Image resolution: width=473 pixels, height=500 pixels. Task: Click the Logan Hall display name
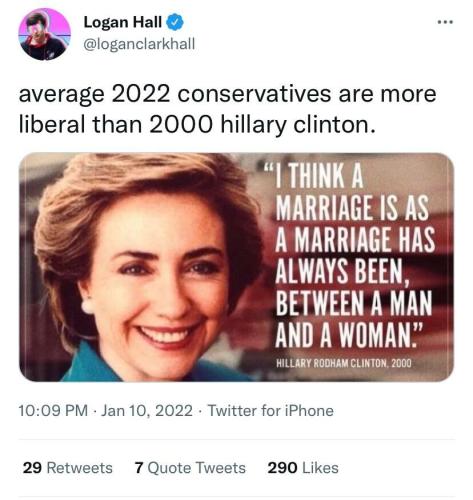pos(123,23)
